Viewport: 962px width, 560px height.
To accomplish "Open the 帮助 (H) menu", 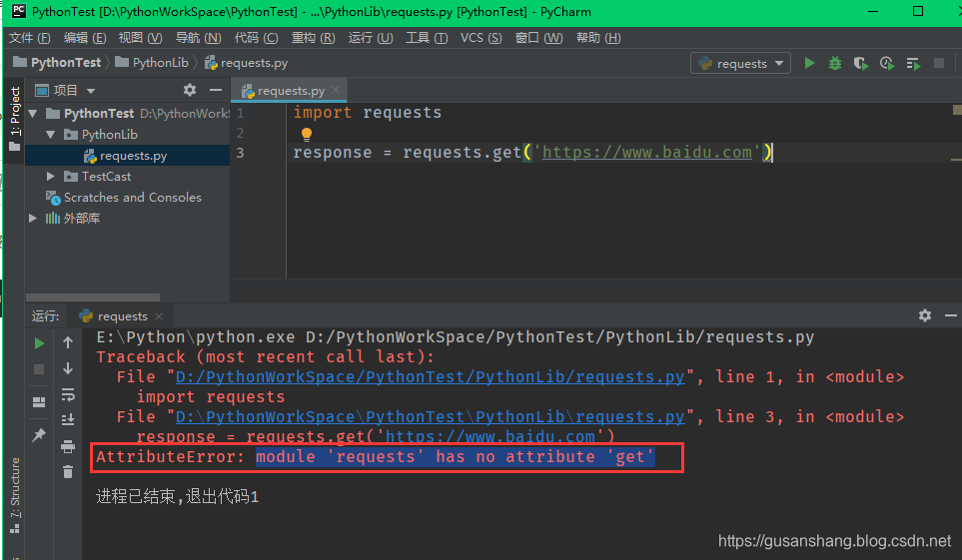I will pyautogui.click(x=598, y=38).
